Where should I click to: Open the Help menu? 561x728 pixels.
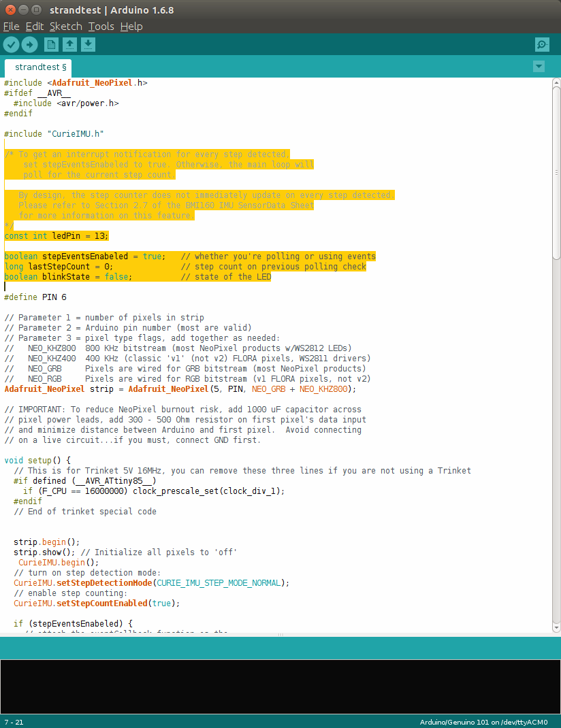point(131,27)
